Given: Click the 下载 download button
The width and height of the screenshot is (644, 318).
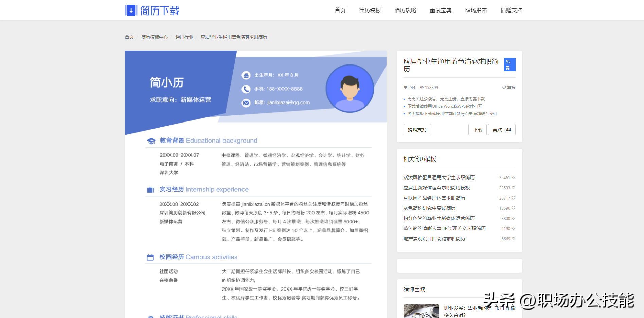Looking at the screenshot, I should click(x=477, y=129).
